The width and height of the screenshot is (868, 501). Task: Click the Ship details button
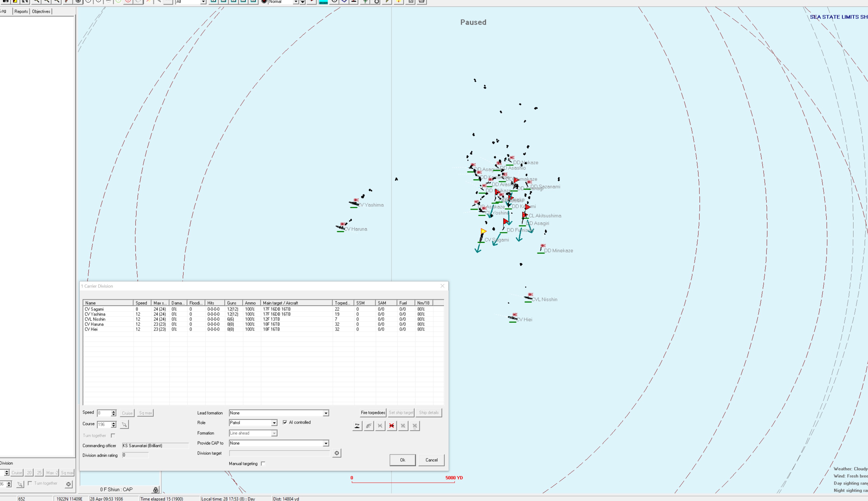tap(429, 413)
